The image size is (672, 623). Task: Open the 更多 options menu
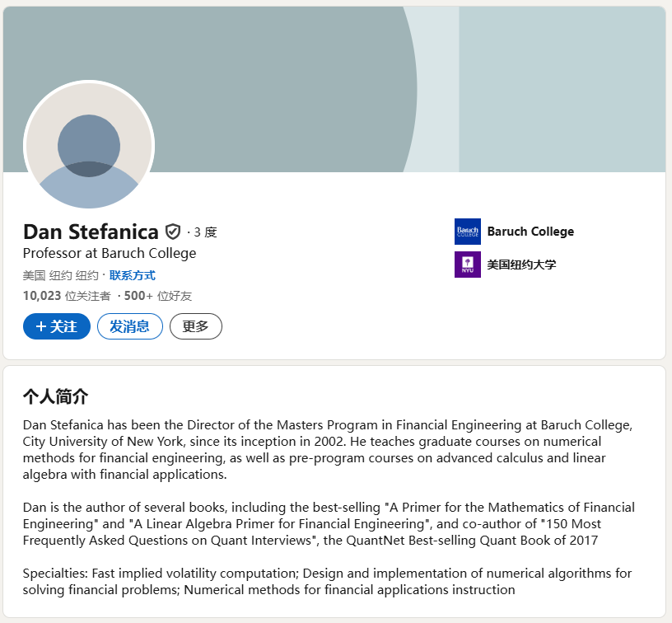point(195,326)
